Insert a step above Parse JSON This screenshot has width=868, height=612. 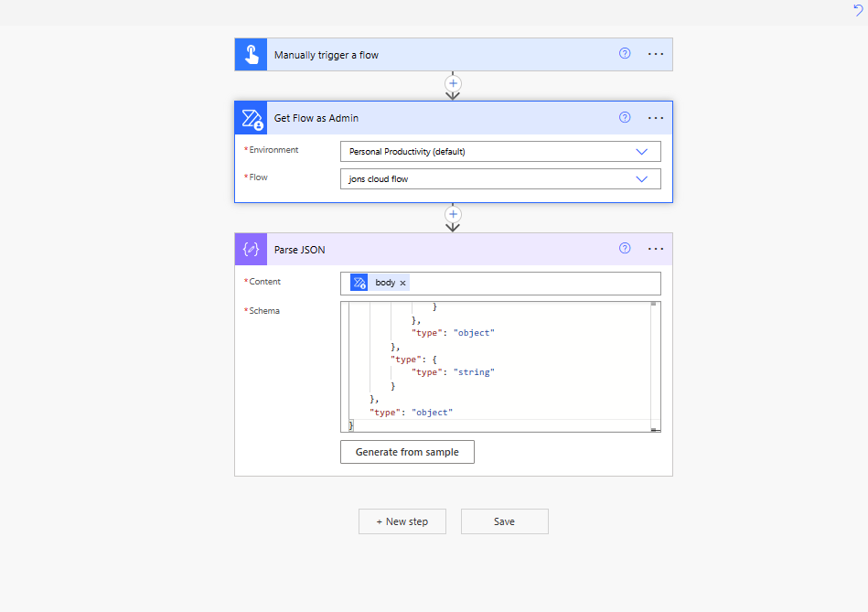(453, 213)
